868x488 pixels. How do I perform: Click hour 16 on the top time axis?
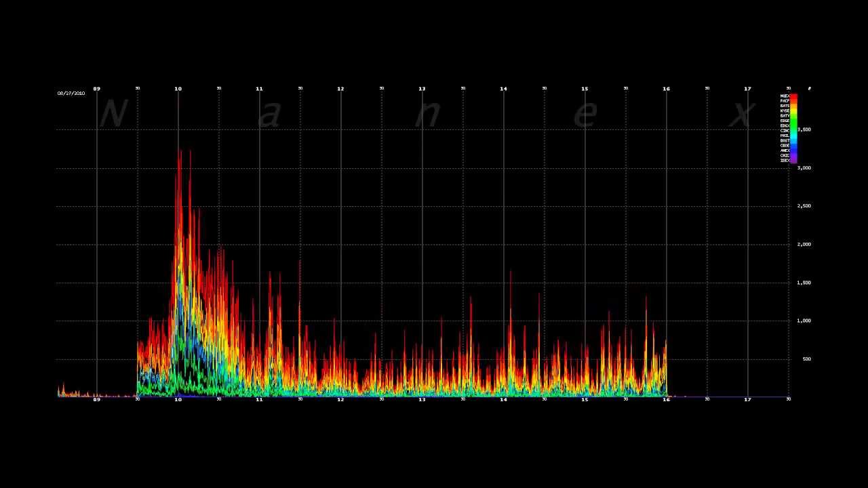pyautogui.click(x=667, y=89)
